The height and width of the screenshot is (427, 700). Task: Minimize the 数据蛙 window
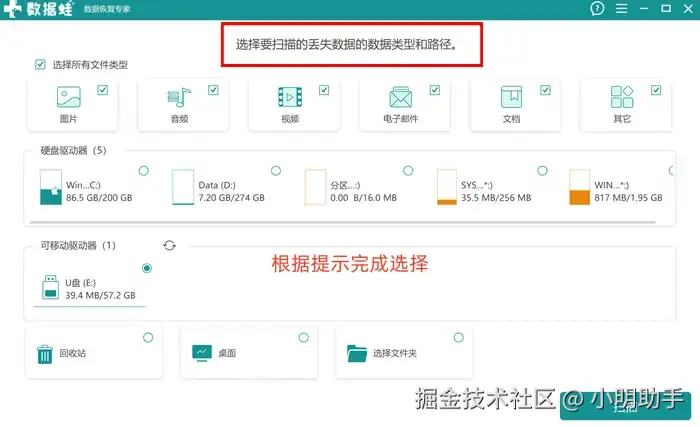[644, 8]
